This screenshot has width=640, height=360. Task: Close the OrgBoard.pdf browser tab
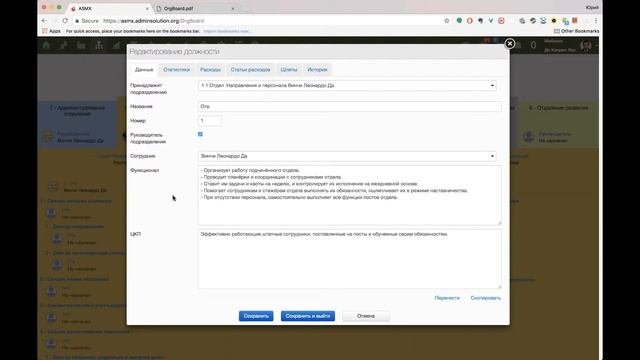point(233,9)
